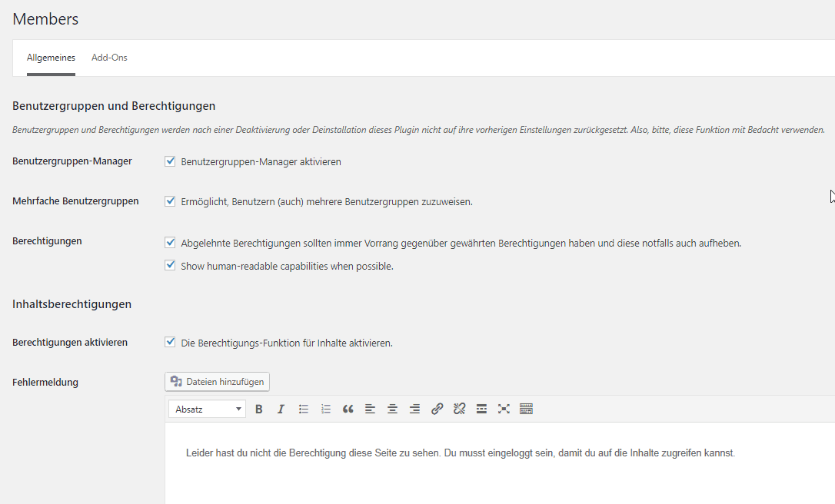Insert a numbered list
The image size is (835, 504).
[325, 408]
